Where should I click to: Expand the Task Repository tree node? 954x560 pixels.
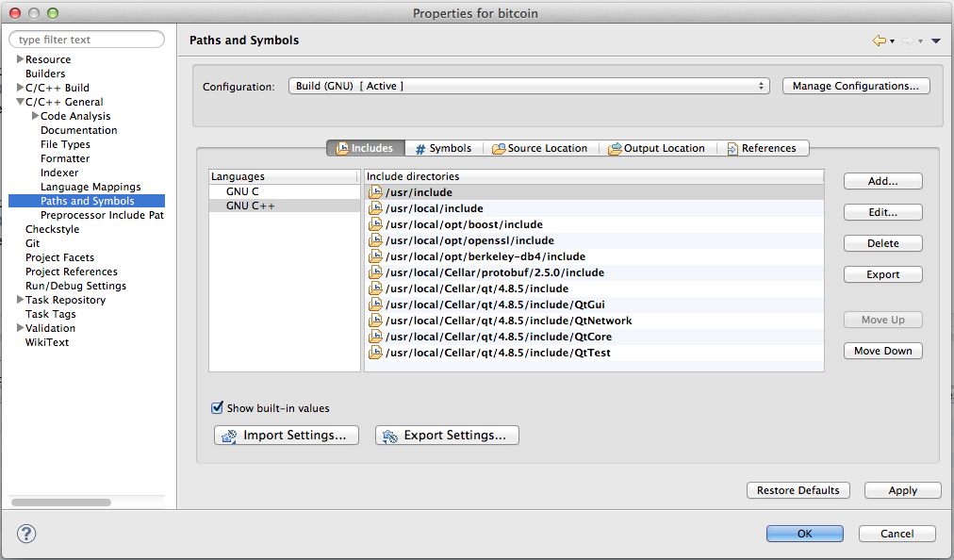point(20,300)
